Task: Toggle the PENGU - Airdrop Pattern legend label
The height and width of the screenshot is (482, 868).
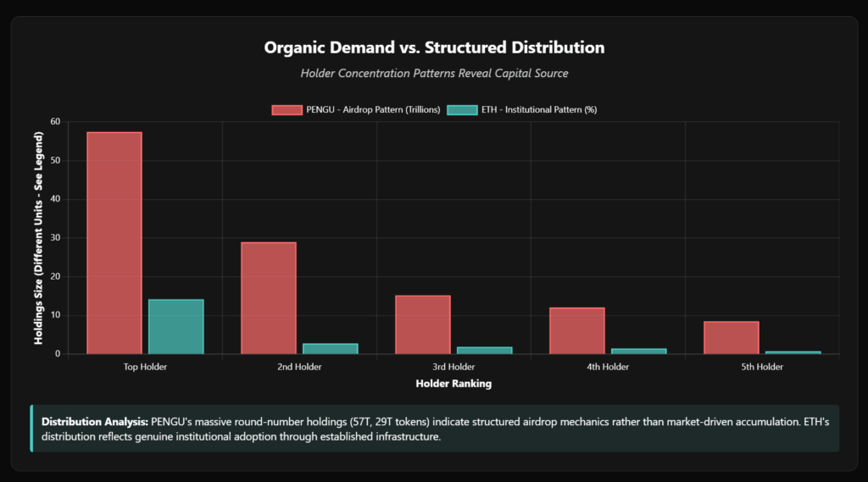Action: tap(371, 109)
